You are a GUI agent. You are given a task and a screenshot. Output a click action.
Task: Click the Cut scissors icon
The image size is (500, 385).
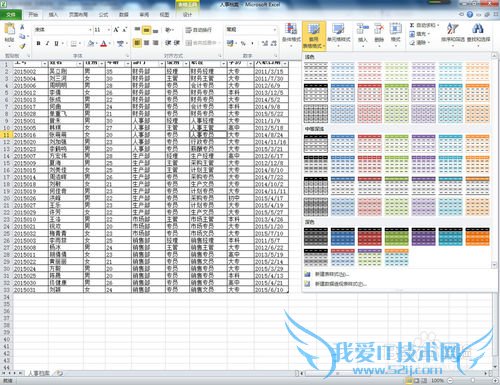22,27
